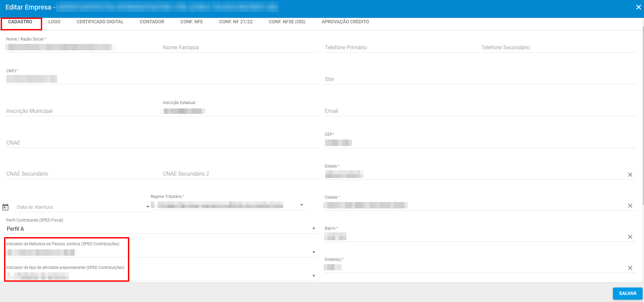644x302 pixels.
Task: Click the Telefone Primário field
Action: 402,48
